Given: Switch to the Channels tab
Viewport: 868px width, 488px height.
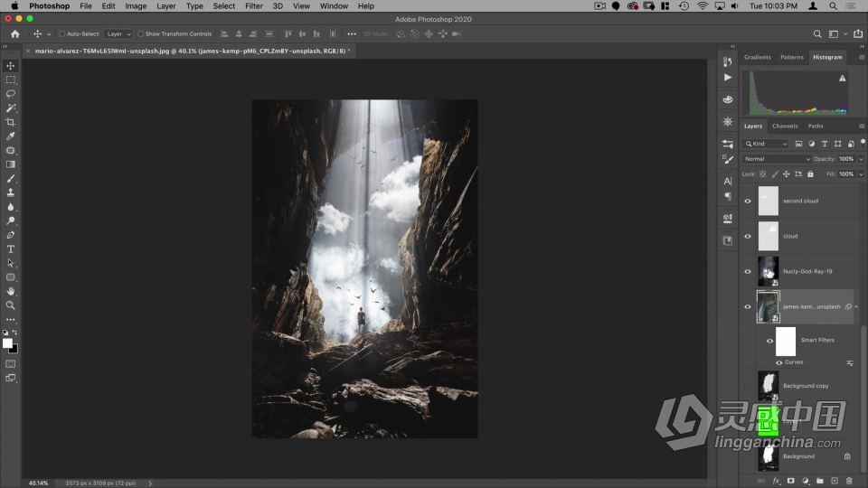Looking at the screenshot, I should [785, 126].
